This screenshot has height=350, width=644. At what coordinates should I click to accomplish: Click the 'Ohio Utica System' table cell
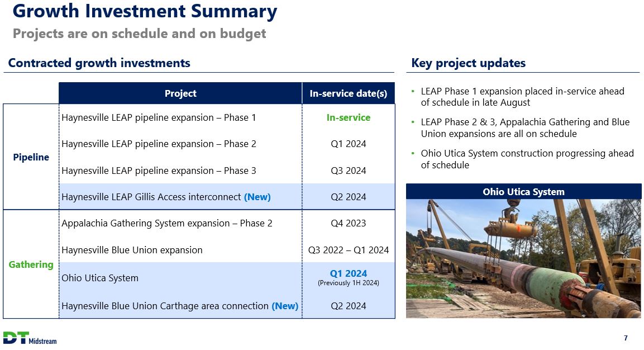coord(180,278)
